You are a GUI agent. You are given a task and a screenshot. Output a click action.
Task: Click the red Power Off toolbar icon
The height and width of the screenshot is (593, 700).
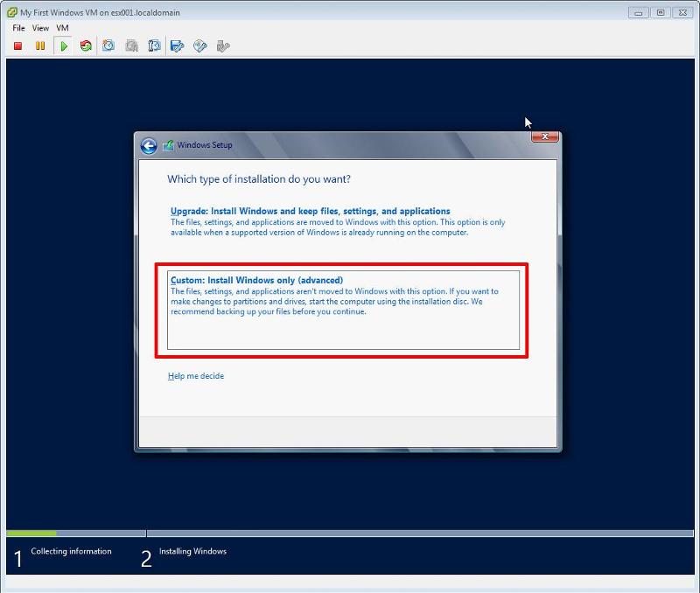pyautogui.click(x=17, y=46)
